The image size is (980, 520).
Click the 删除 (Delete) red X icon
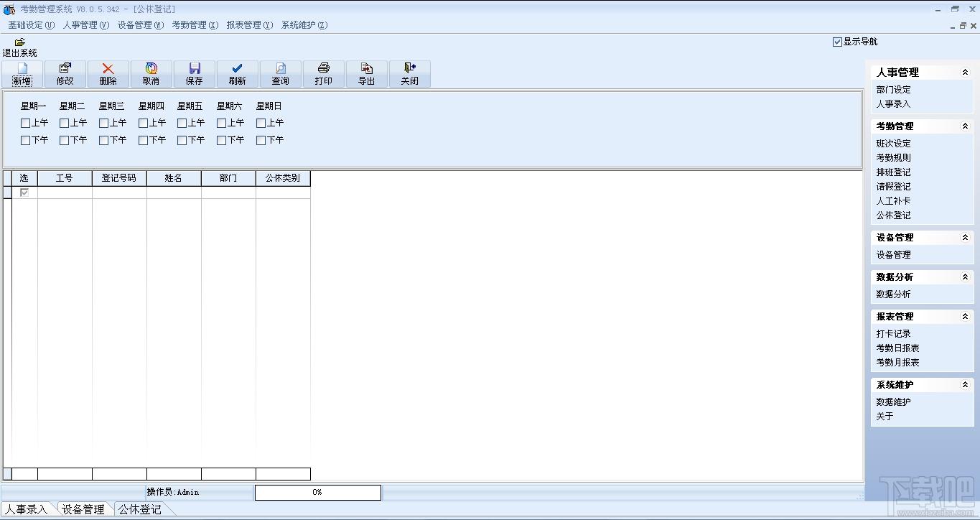[108, 68]
